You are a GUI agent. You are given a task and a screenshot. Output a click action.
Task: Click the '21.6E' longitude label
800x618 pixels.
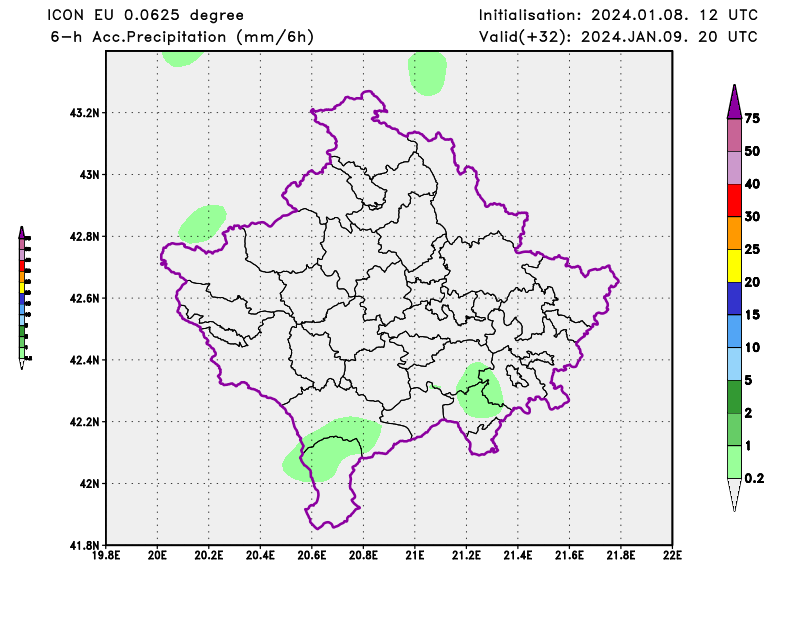pyautogui.click(x=569, y=555)
